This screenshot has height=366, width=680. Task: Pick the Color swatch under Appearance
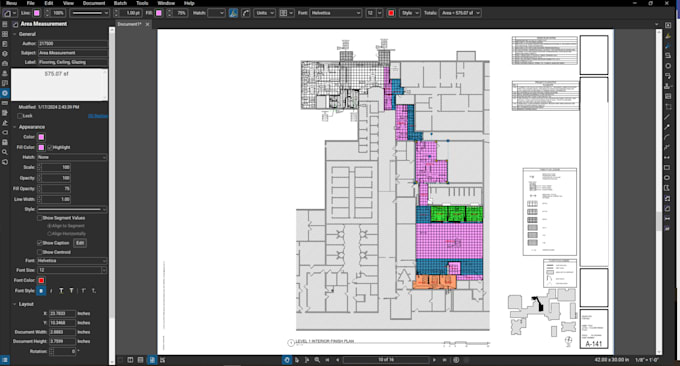pos(41,137)
